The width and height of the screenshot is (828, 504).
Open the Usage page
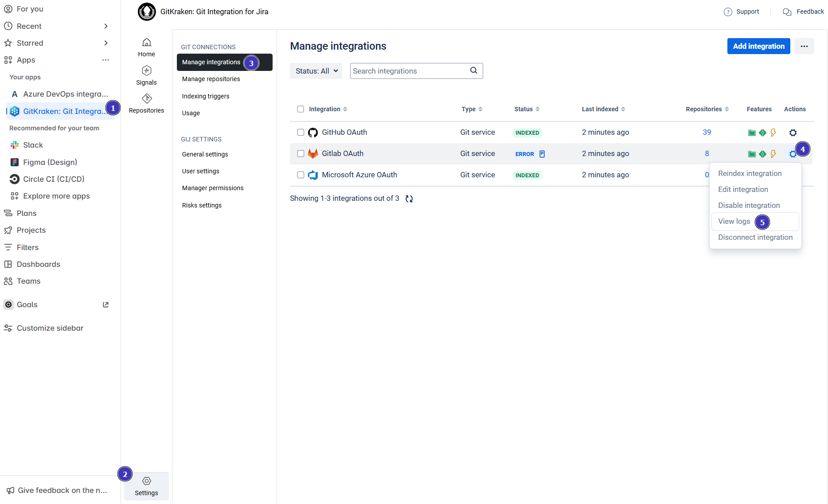tap(191, 113)
